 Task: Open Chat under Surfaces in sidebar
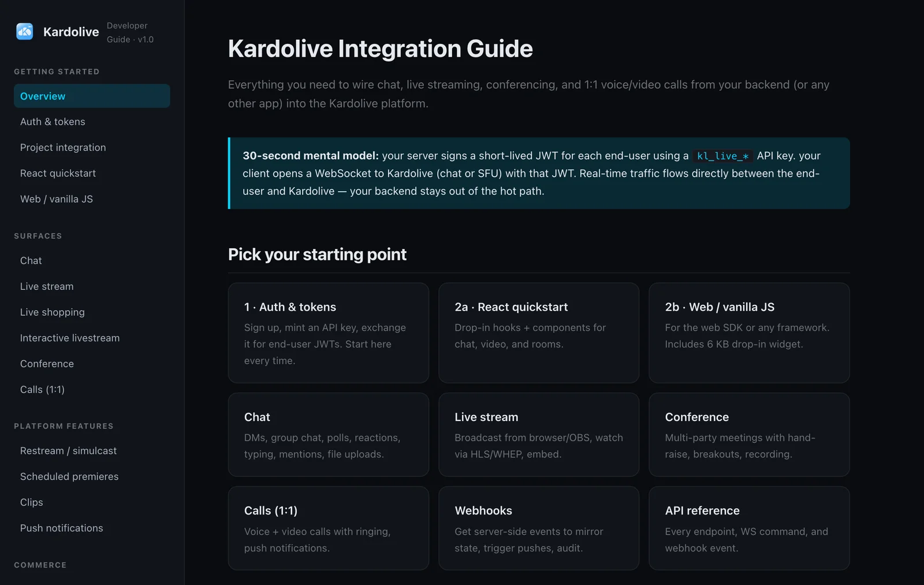(92, 260)
